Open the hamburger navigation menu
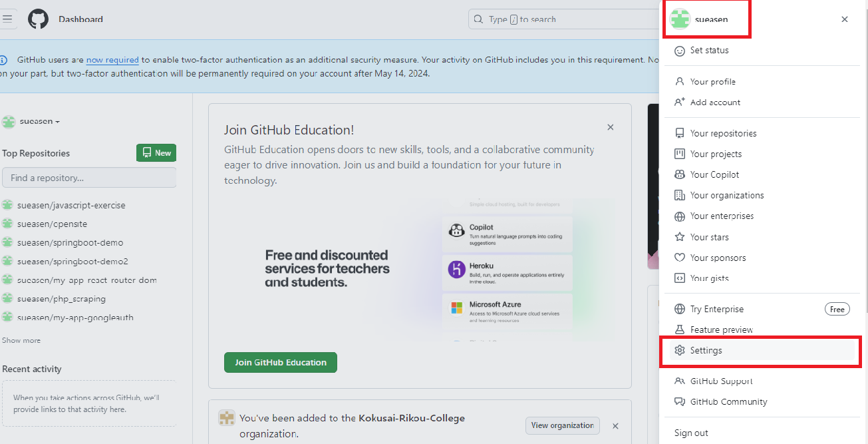Screen dimensions: 868x444 tap(8, 19)
